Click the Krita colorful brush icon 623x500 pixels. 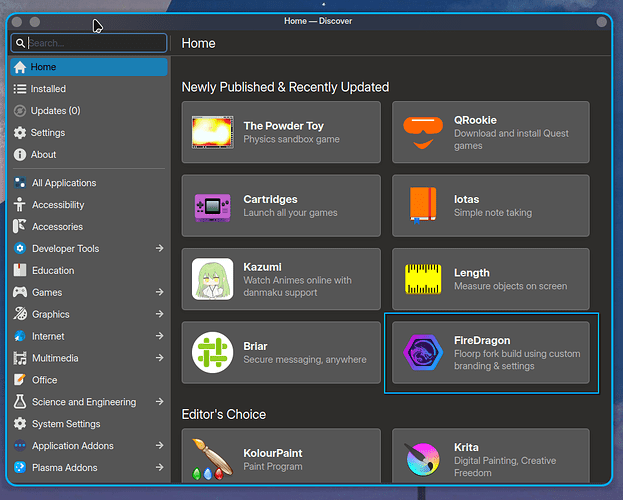[423, 459]
